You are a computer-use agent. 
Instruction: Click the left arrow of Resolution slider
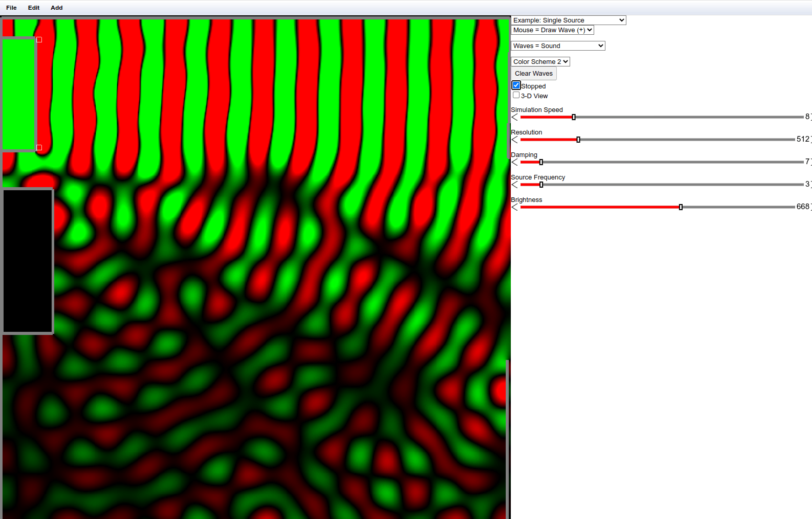(x=514, y=140)
